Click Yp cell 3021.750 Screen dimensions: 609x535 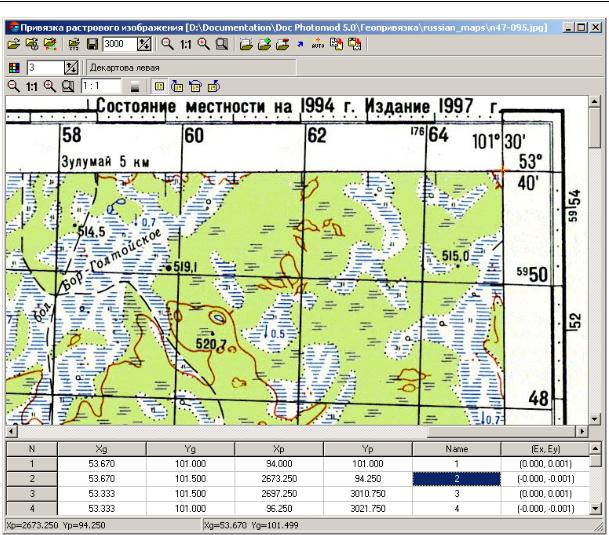coord(368,508)
